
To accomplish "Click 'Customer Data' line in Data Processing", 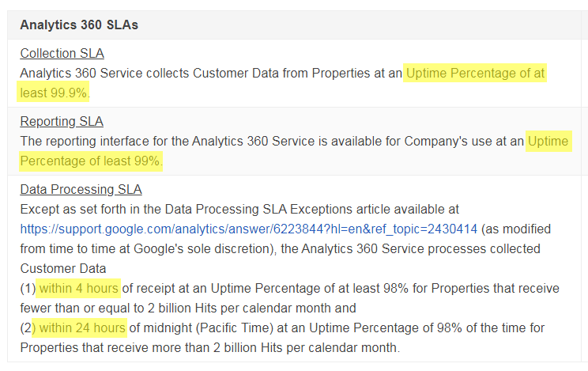I will tap(63, 268).
